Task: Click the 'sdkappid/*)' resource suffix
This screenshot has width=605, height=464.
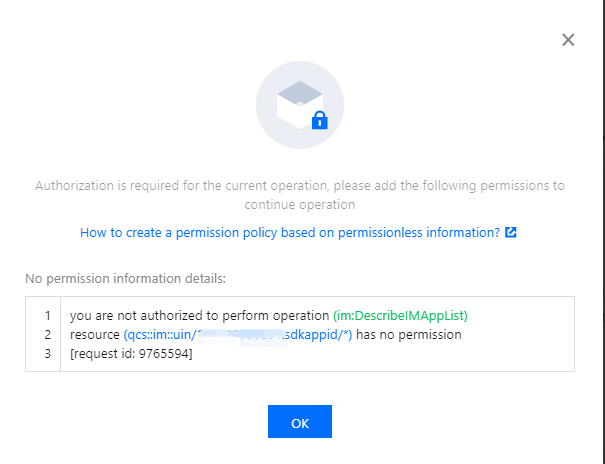Action: coord(316,335)
